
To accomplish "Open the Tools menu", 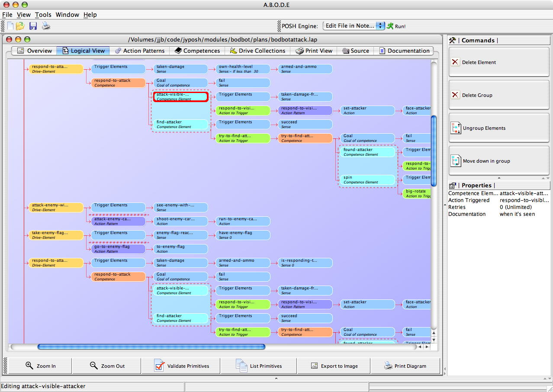I will [x=43, y=15].
